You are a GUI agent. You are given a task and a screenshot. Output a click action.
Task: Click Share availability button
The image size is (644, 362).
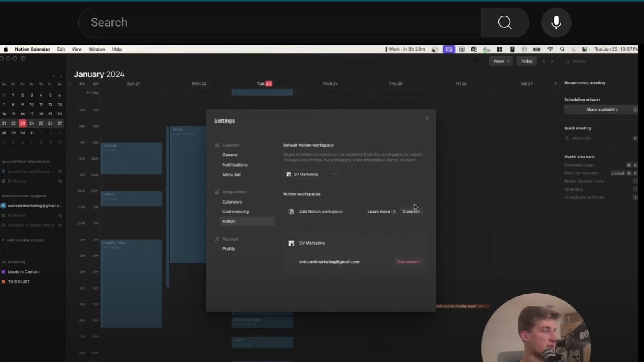pyautogui.click(x=601, y=109)
